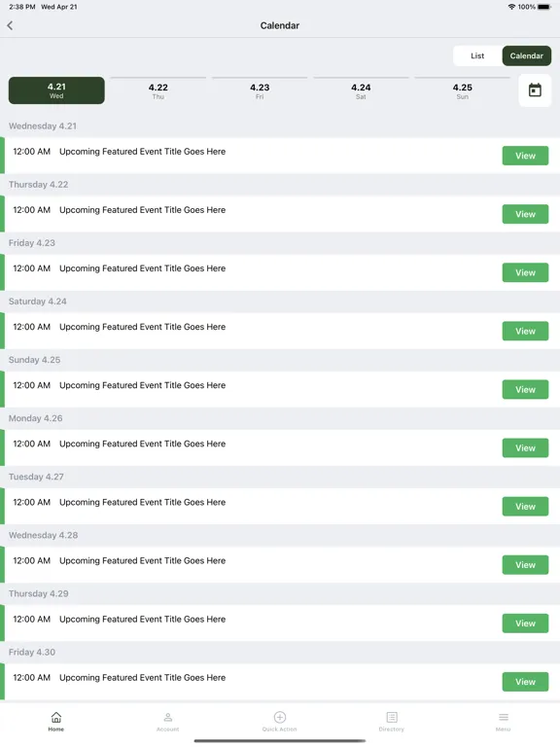Screen dimensions: 560x747
Task: Select the 4.22 Thu date tab
Action: [158, 90]
